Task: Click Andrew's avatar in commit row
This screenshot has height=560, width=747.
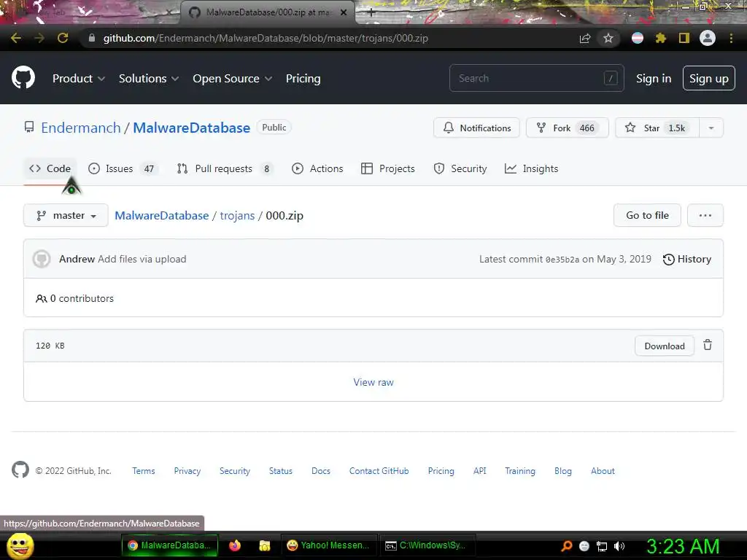Action: click(42, 259)
